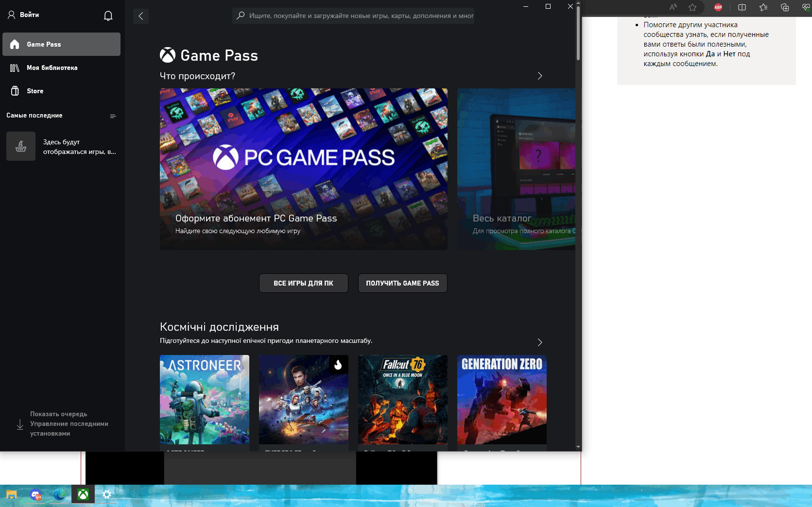812x507 pixels.
Task: Open browser favorites list icon
Action: 763,7
